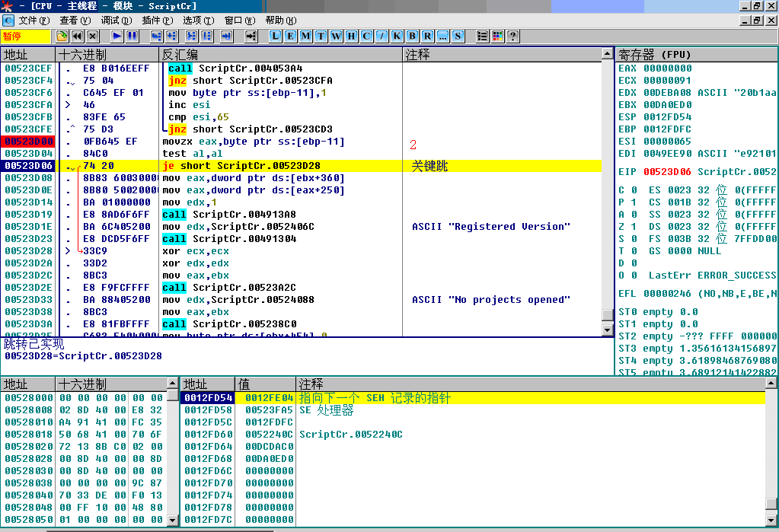The image size is (779, 532).
Task: Open Go to address dialog icon
Action: point(251,37)
